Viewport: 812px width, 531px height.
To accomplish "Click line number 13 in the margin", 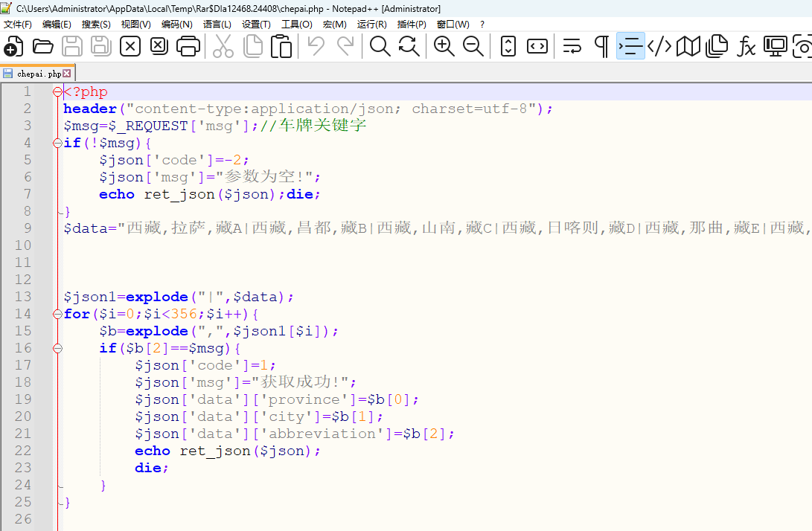I will 23,297.
